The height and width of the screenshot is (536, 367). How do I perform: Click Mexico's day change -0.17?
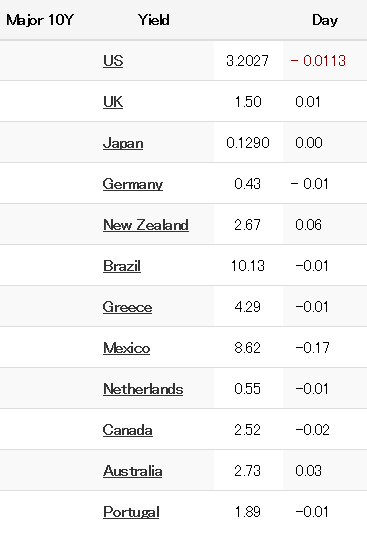312,348
